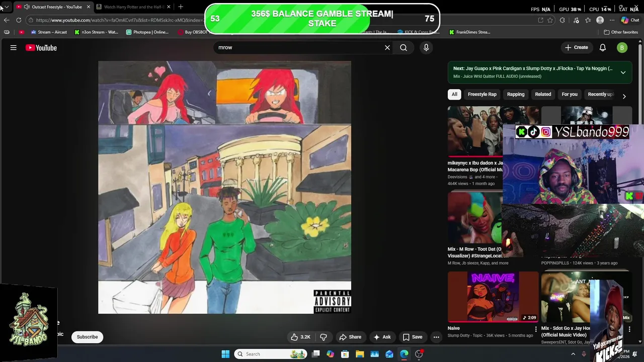
Task: Click the video player album artwork
Action: coord(224,188)
